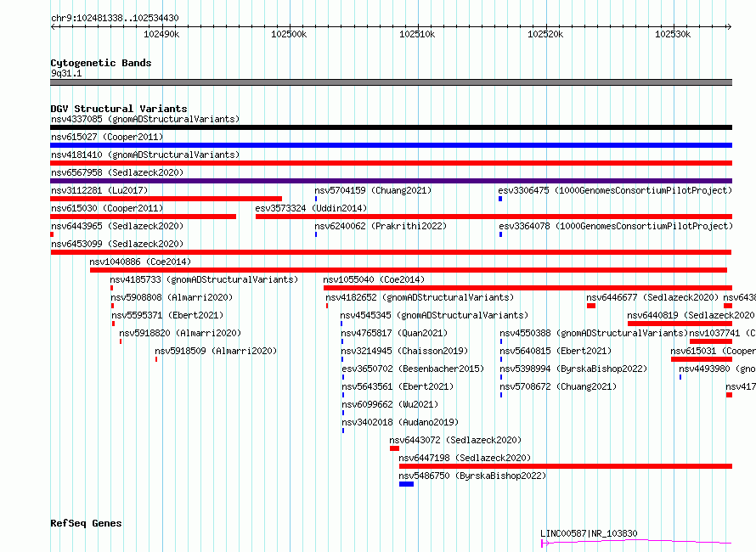Screen dimensions: 756x552
Task: Click nsv1040886 (Coe2014) label
Action: [x=140, y=262]
